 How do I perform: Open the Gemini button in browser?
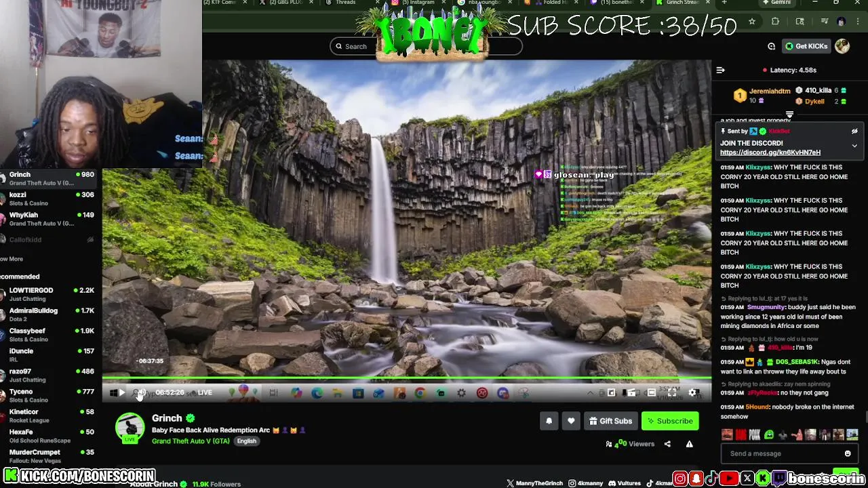(x=776, y=3)
